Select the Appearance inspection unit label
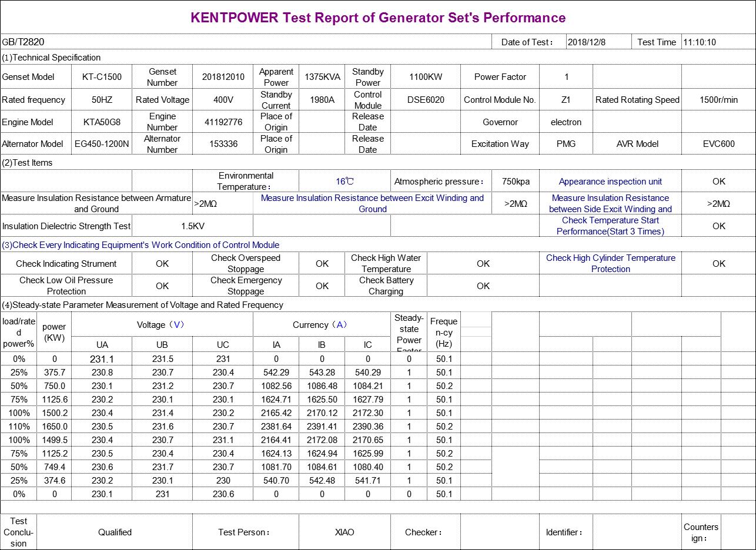Image resolution: width=756 pixels, height=550 pixels. point(610,182)
